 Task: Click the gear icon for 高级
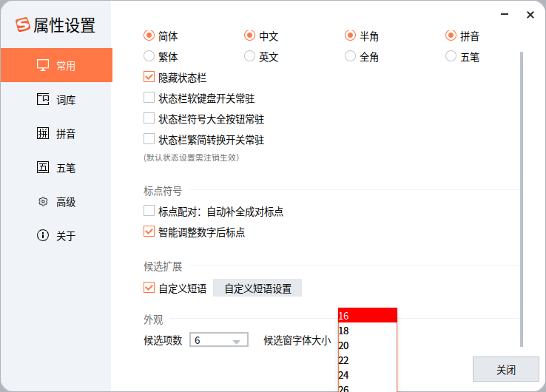tap(43, 201)
